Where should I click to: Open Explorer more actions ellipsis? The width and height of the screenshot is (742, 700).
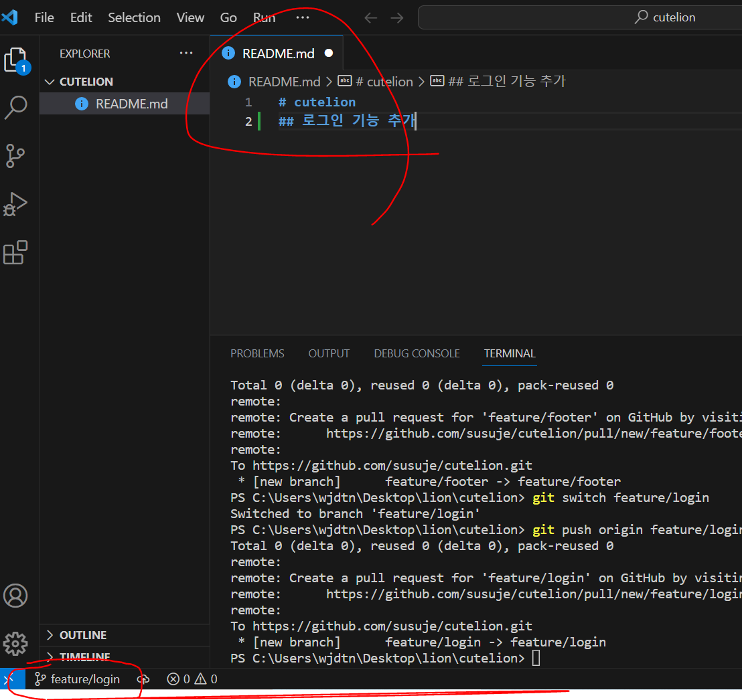point(186,53)
